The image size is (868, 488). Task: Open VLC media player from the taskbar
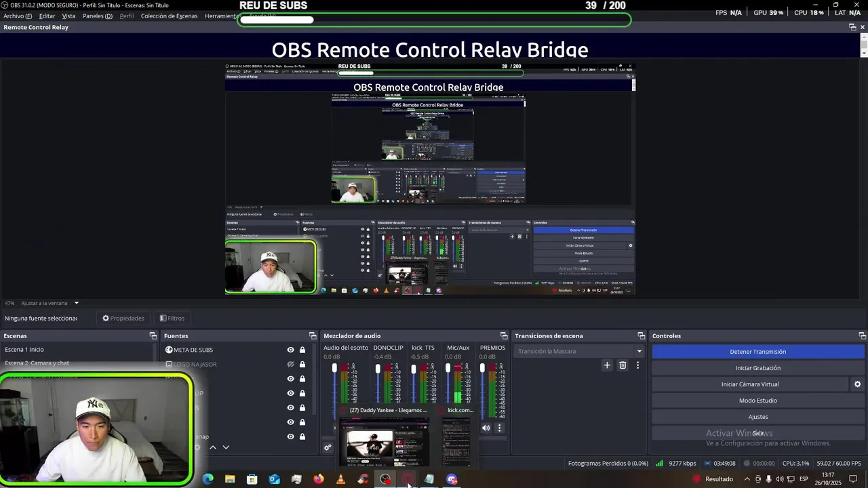(341, 479)
